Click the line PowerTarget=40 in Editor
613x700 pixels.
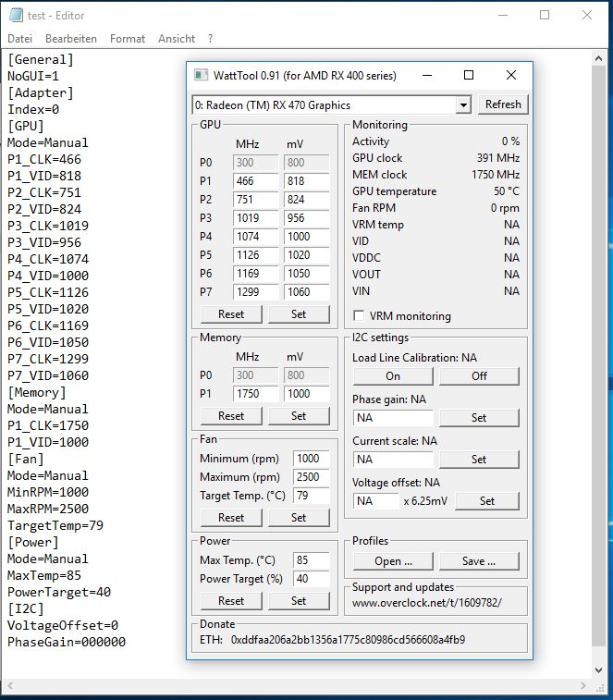(59, 593)
